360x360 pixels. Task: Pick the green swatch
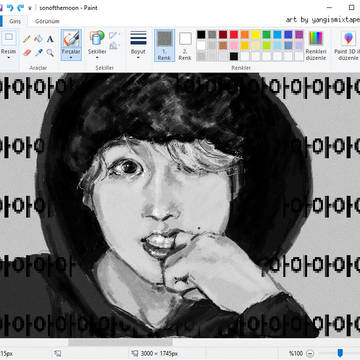tap(266, 34)
